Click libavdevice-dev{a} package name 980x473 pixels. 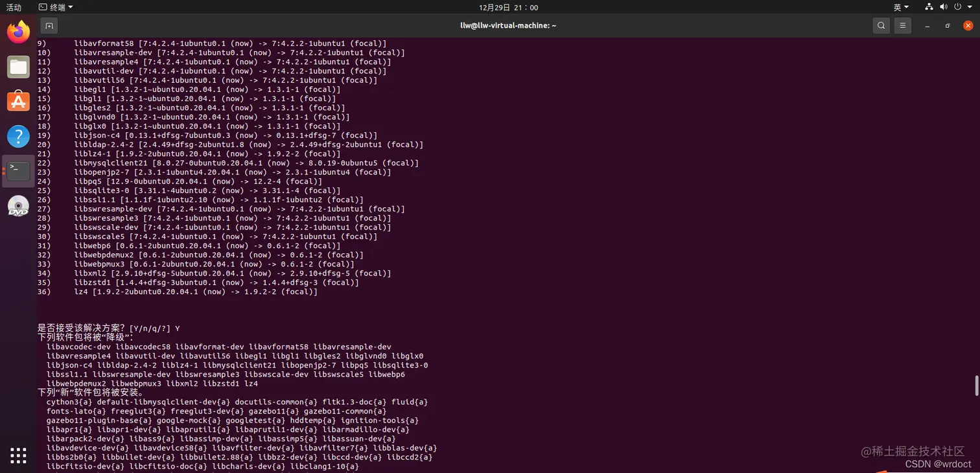(x=88, y=448)
